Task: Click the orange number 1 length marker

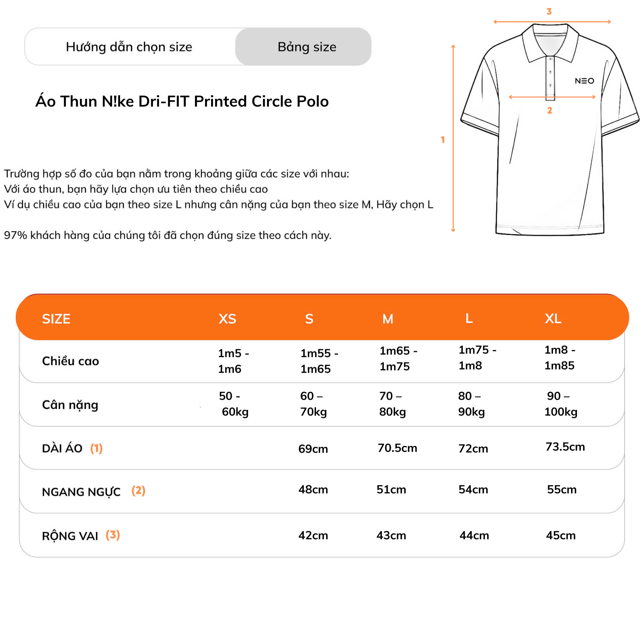Action: coord(443,140)
